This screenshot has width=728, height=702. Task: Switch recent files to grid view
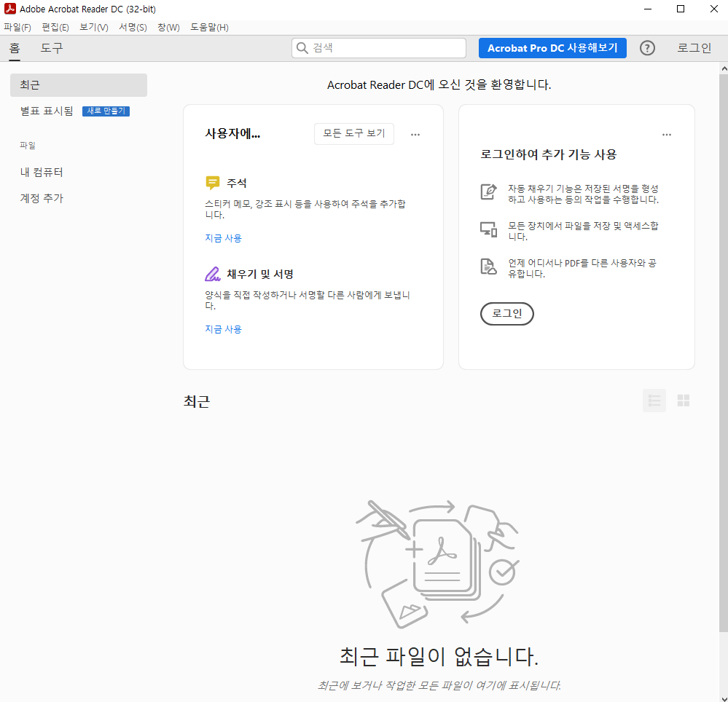coord(683,401)
